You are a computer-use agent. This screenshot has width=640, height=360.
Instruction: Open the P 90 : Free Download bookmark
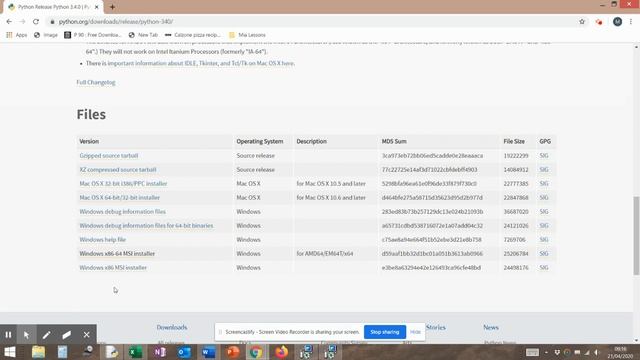[93, 35]
